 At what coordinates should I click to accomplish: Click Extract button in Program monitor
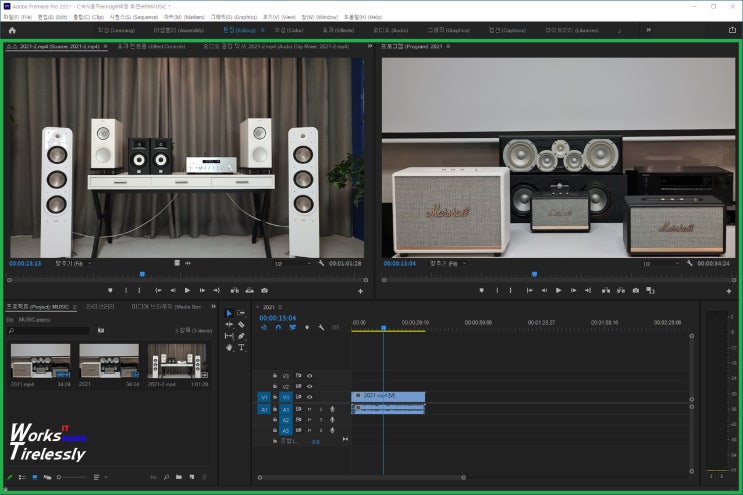click(621, 290)
